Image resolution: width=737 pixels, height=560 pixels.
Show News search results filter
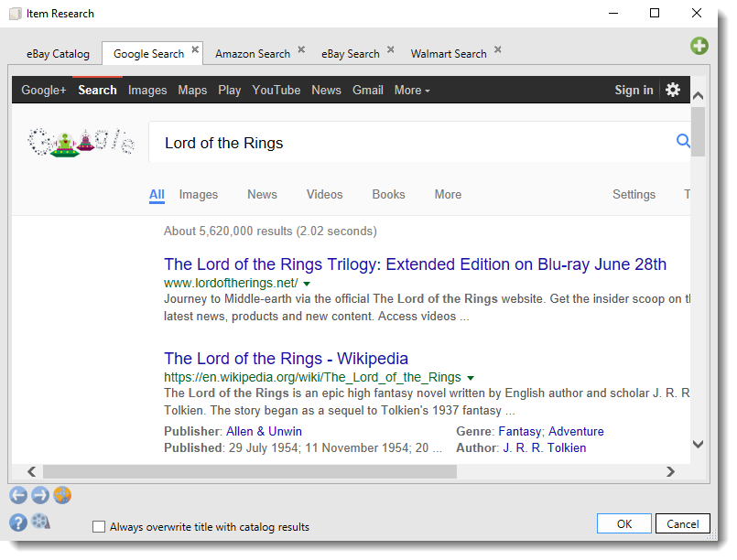pyautogui.click(x=262, y=195)
